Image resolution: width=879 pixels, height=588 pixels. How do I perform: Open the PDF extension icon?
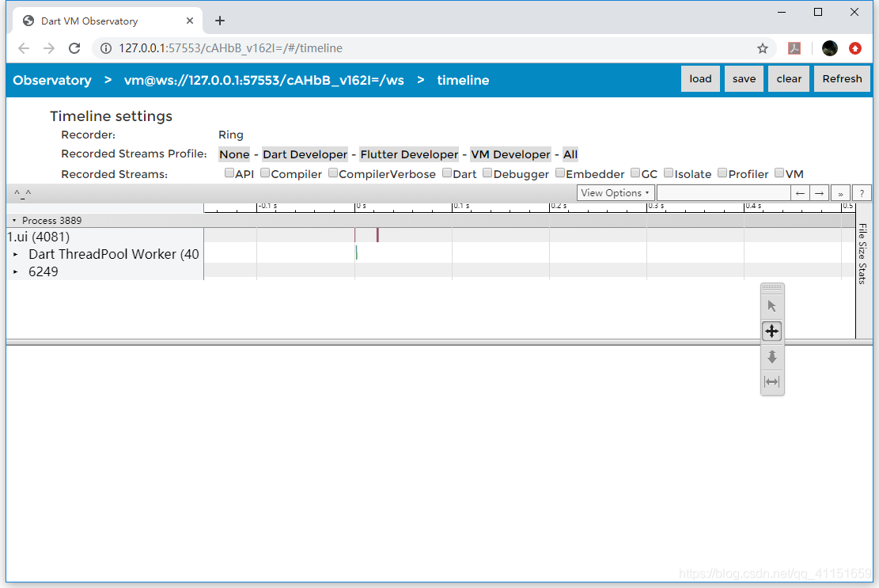(794, 48)
